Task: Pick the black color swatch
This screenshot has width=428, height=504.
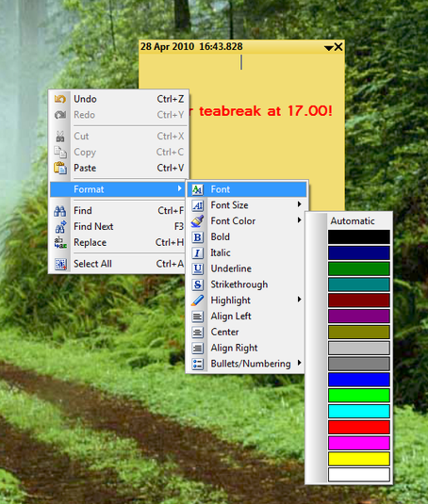Action: tap(359, 237)
